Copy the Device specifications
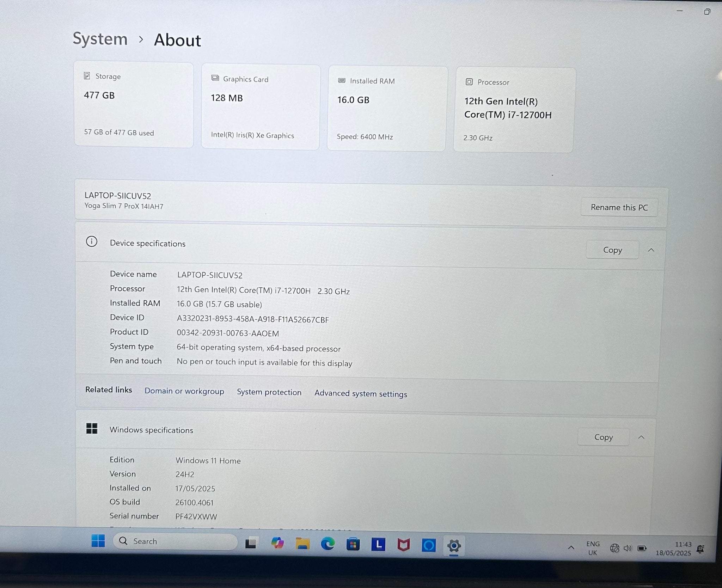Screen dimensions: 722x588 coord(612,250)
